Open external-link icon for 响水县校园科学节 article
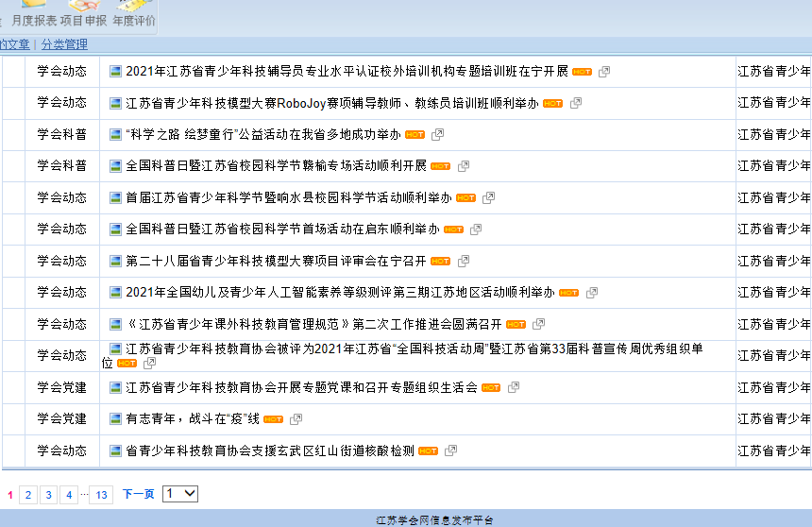This screenshot has width=812, height=527. (488, 197)
